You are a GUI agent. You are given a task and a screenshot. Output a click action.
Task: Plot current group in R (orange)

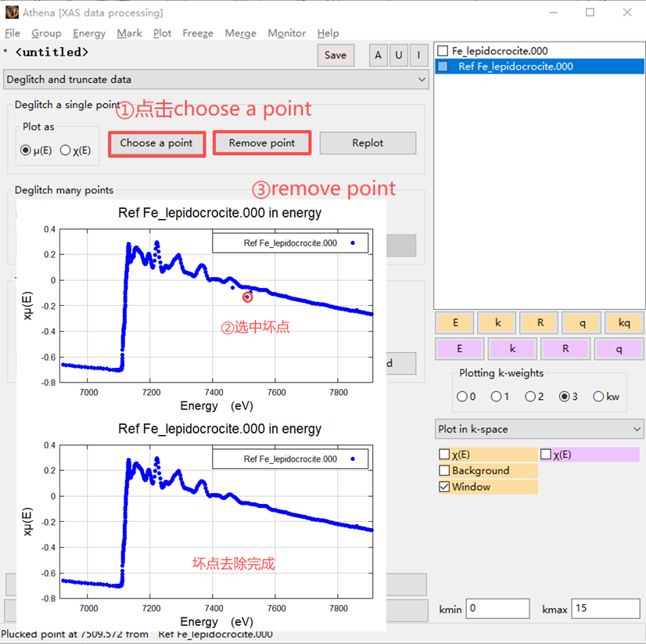click(540, 323)
